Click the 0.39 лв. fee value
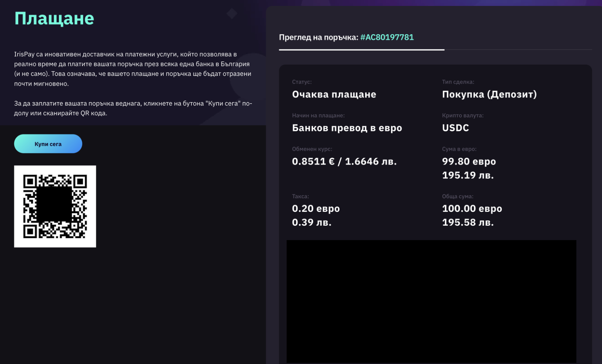Image resolution: width=602 pixels, height=364 pixels. pos(312,222)
